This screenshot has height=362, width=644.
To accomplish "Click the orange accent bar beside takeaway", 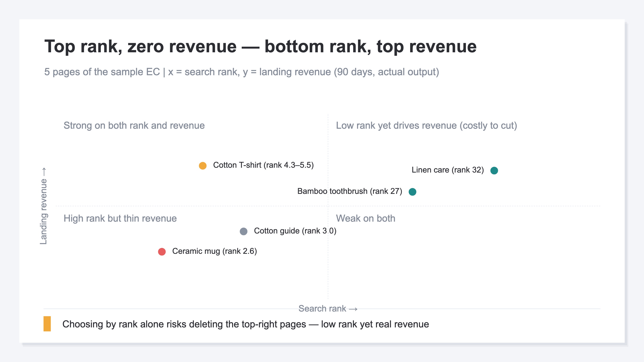I will click(x=47, y=324).
